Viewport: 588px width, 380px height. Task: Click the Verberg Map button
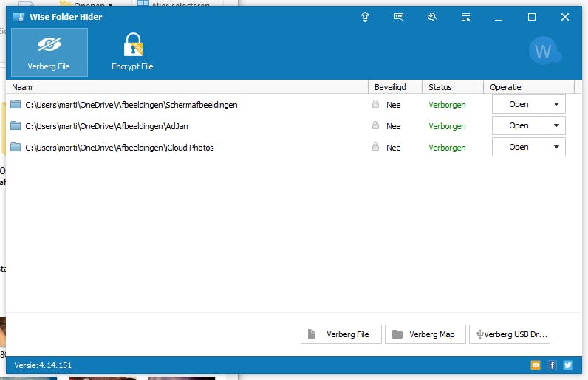425,334
